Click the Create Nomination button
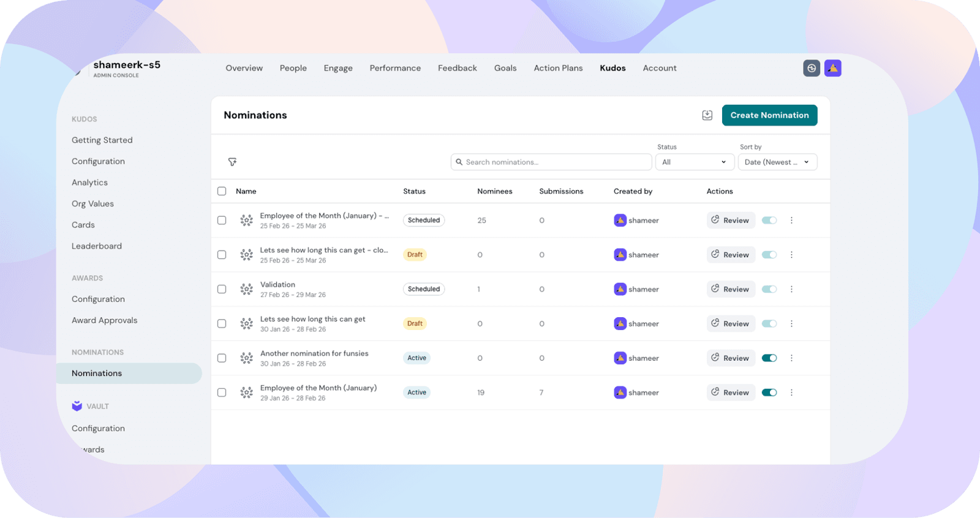The image size is (980, 518). click(x=769, y=115)
